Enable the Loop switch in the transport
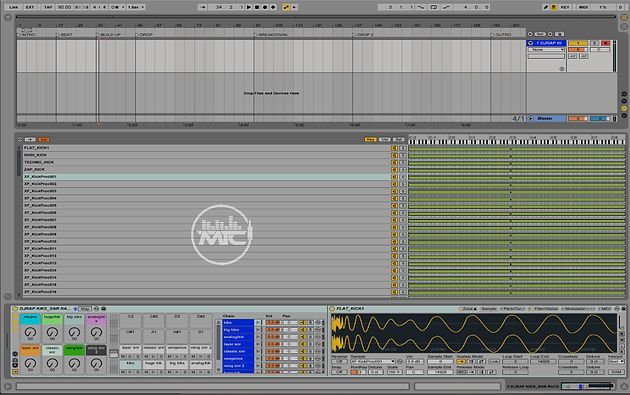 coord(433,7)
